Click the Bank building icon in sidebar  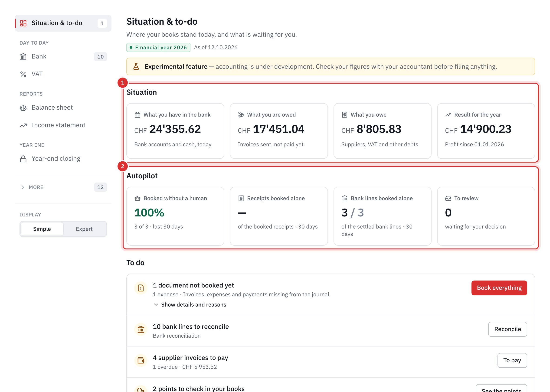tap(23, 56)
